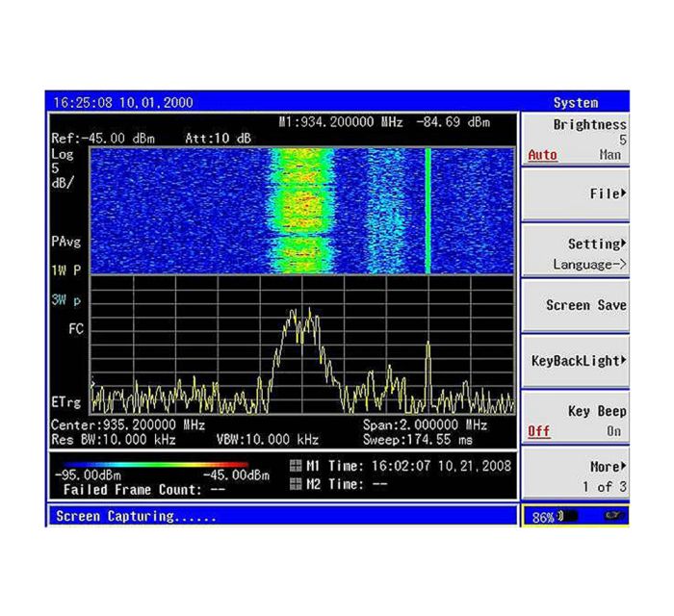Viewport: 674px width, 616px height.
Task: Click the PAvg indicator label
Action: pos(65,242)
